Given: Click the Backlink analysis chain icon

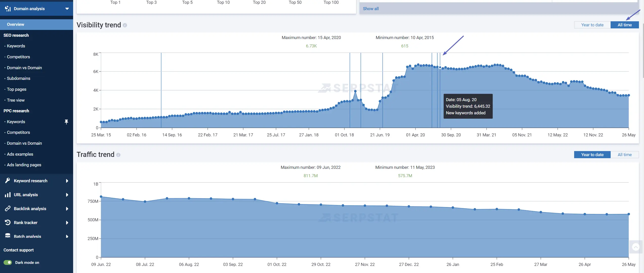Looking at the screenshot, I should (x=8, y=209).
